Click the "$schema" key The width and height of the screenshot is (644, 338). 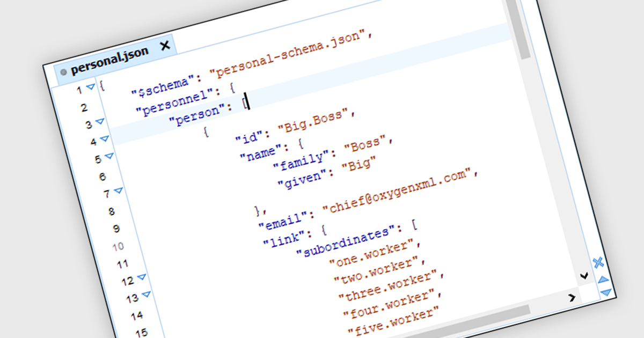(x=163, y=87)
